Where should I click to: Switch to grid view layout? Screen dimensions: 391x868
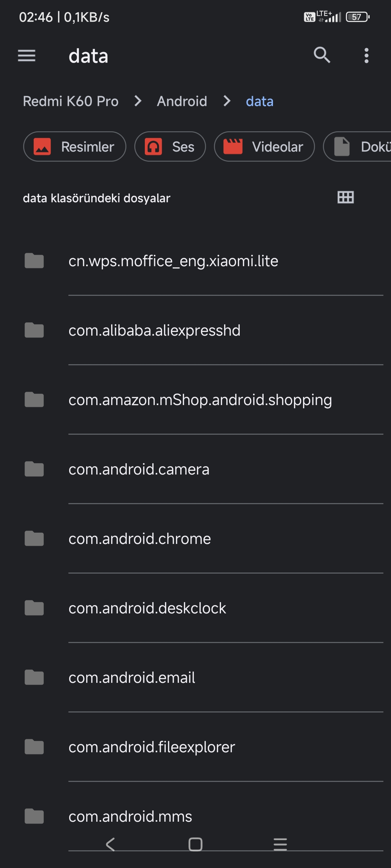point(345,197)
